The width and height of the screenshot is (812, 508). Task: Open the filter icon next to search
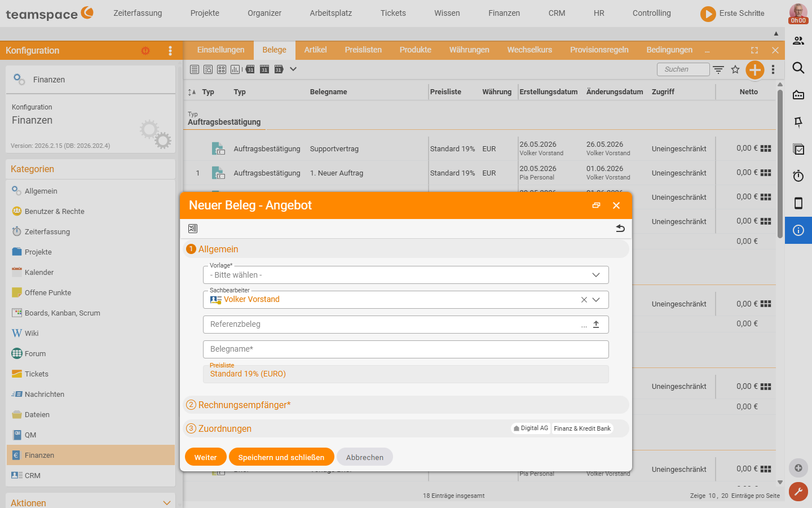pyautogui.click(x=718, y=69)
